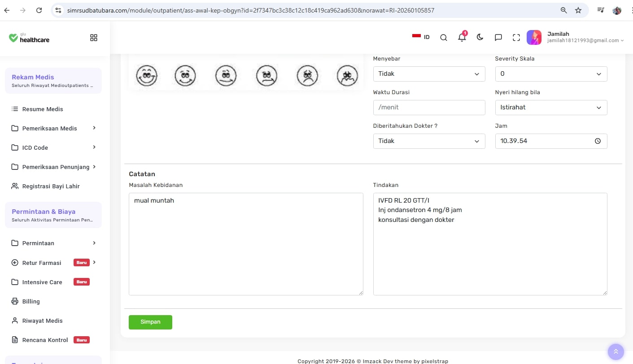633x364 pixels.
Task: Expand the Pemeriksaan Medis menu
Action: [54, 128]
